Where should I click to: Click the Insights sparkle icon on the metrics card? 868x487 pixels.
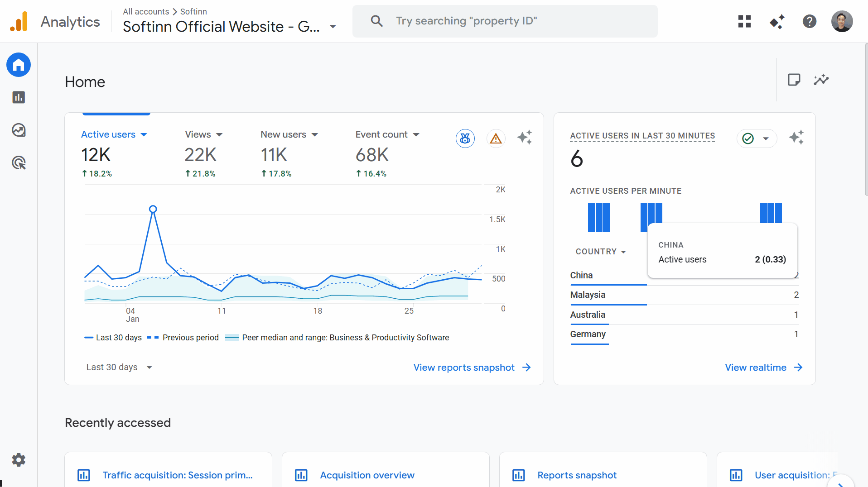[525, 138]
